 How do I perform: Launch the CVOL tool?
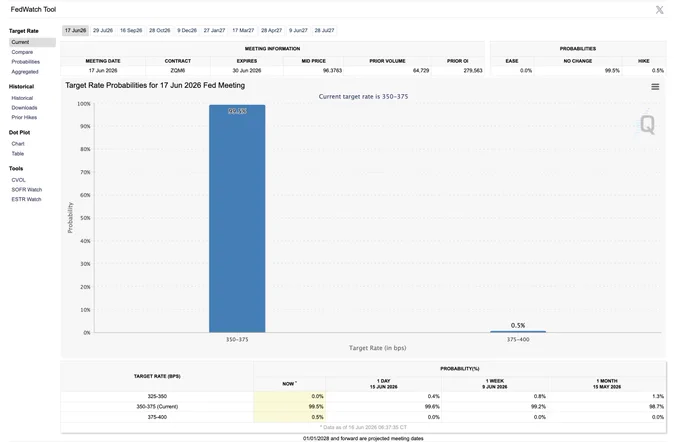click(19, 180)
